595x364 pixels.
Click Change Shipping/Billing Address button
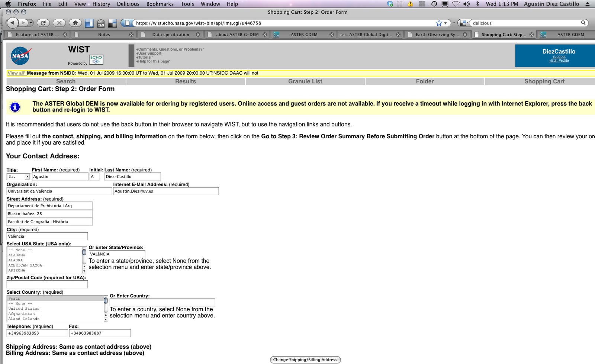click(x=305, y=360)
